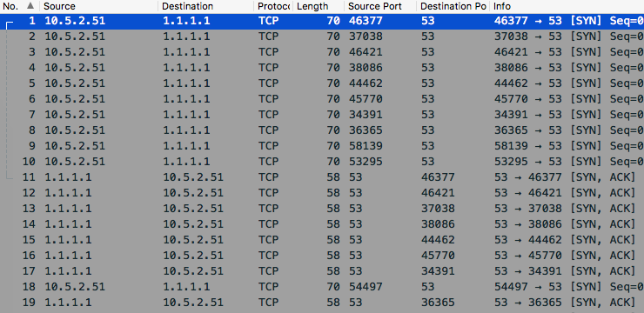Image resolution: width=644 pixels, height=313 pixels.
Task: Select packet 12 SYN, ACK to 46421
Action: [322, 193]
